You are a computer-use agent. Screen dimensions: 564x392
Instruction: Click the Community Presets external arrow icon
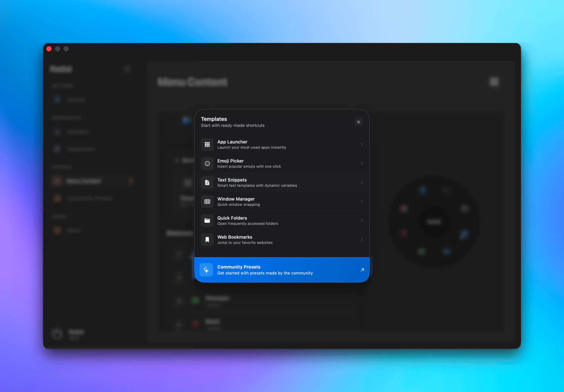click(362, 270)
